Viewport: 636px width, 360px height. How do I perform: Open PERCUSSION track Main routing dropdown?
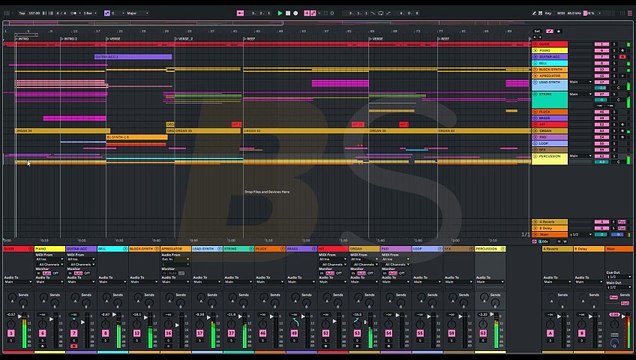click(x=580, y=156)
